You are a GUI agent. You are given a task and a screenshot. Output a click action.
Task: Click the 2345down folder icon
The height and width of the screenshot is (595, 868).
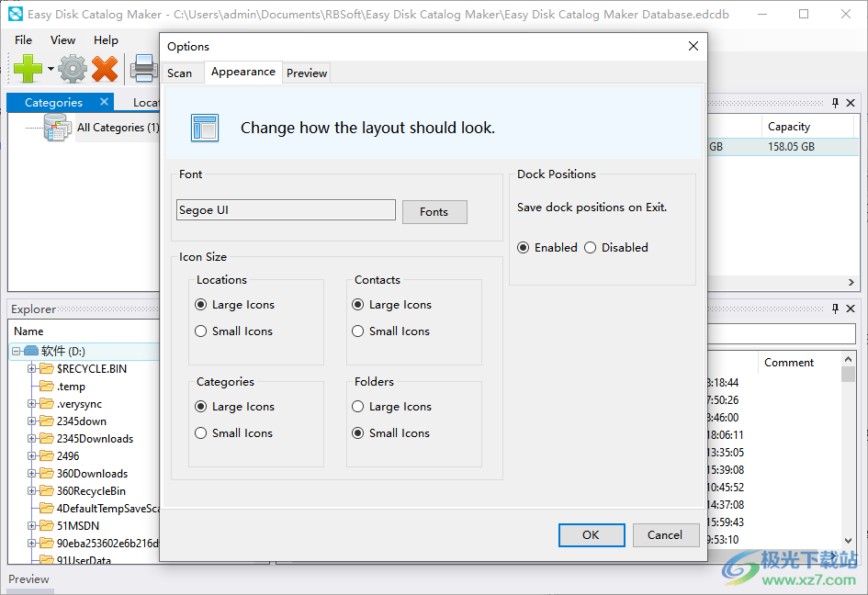point(47,421)
